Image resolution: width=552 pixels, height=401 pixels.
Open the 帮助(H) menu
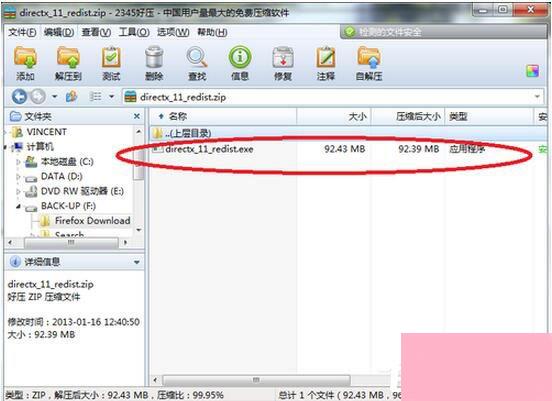click(212, 32)
